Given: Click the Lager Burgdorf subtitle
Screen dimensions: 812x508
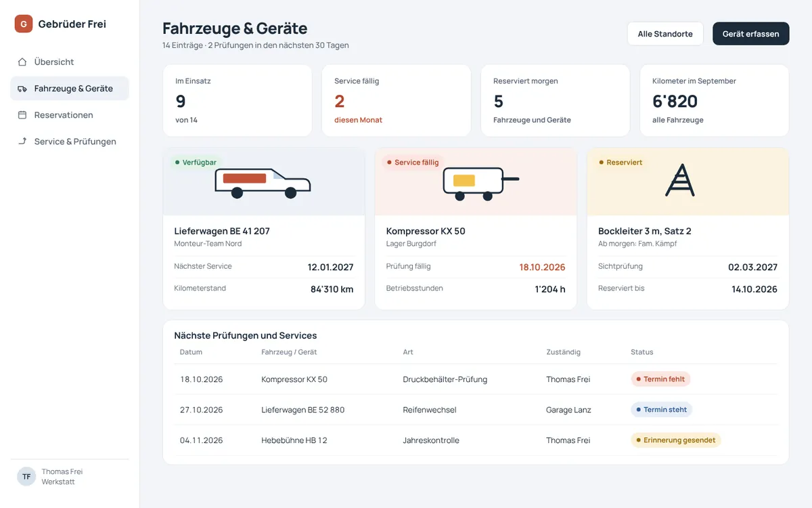Looking at the screenshot, I should (x=411, y=244).
